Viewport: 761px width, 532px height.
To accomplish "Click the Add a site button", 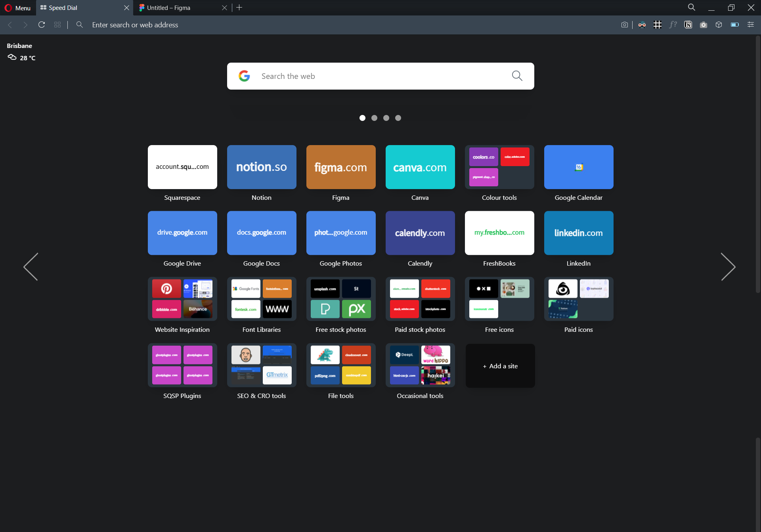I will click(500, 366).
